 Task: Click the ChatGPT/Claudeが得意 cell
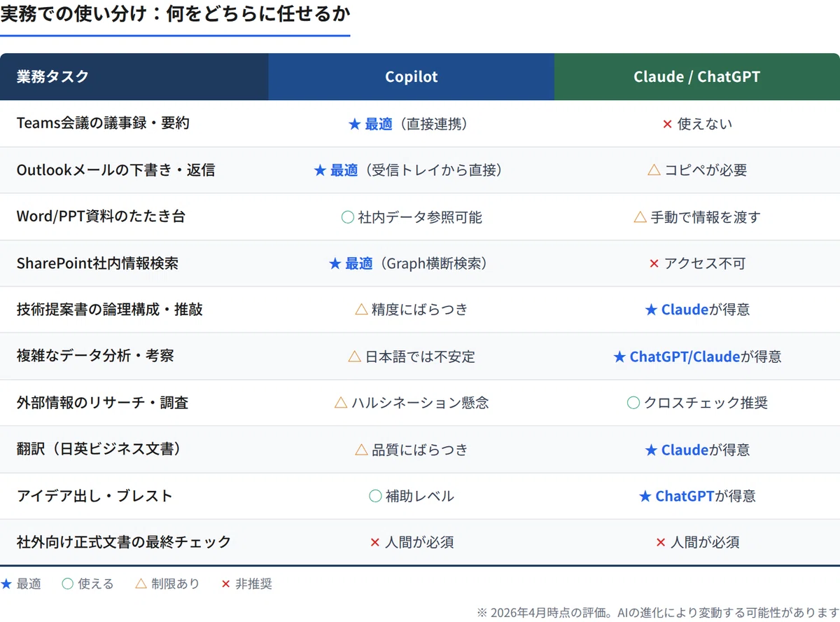697,357
